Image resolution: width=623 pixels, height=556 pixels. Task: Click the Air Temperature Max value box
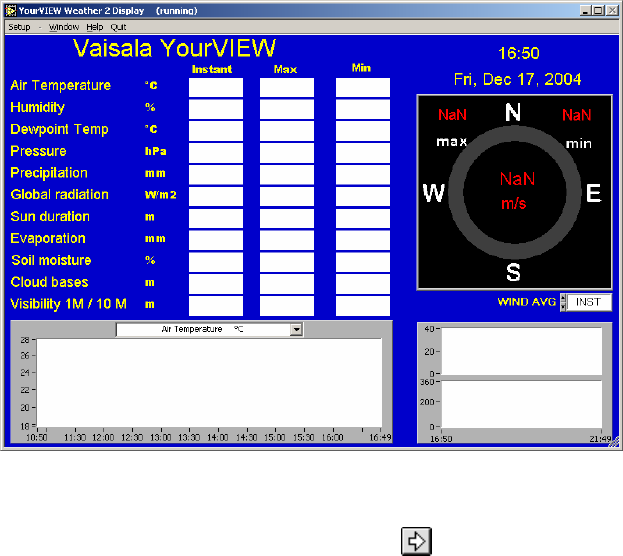coord(287,87)
